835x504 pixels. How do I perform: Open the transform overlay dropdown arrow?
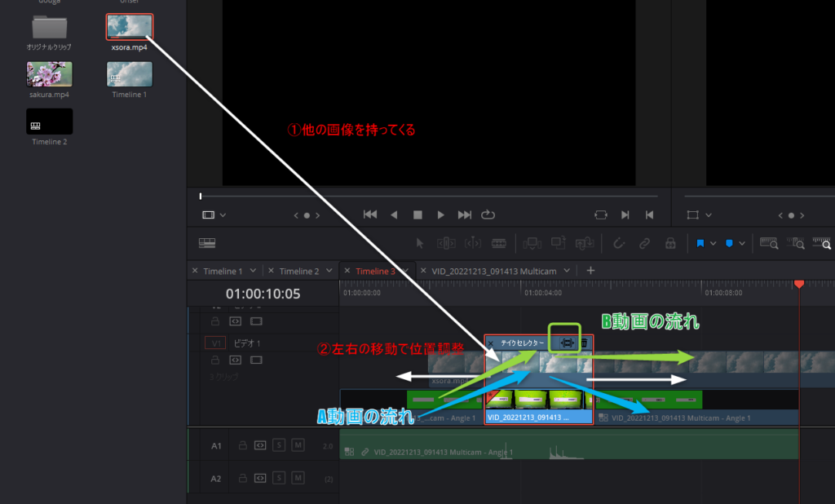click(x=709, y=215)
